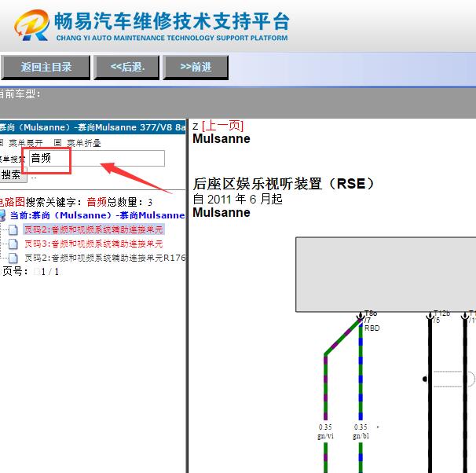
Task: Open 页码2 result ending with R176
Action: (x=104, y=258)
